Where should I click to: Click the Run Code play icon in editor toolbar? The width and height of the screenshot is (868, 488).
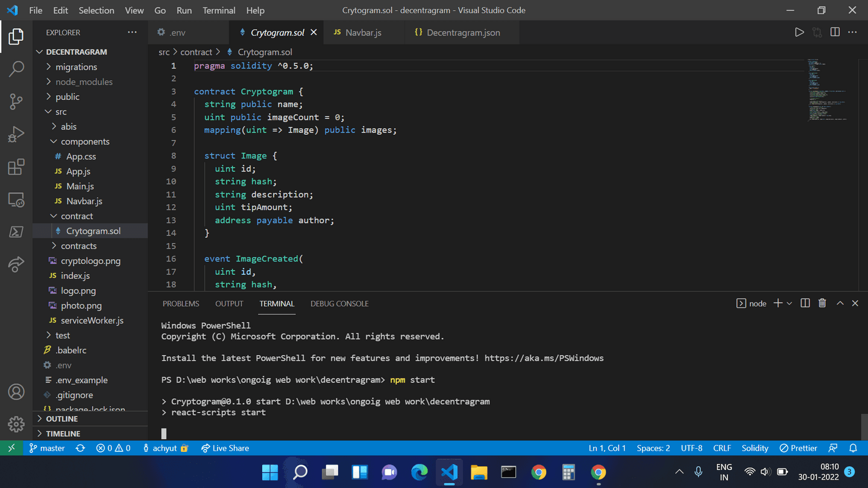pyautogui.click(x=799, y=33)
